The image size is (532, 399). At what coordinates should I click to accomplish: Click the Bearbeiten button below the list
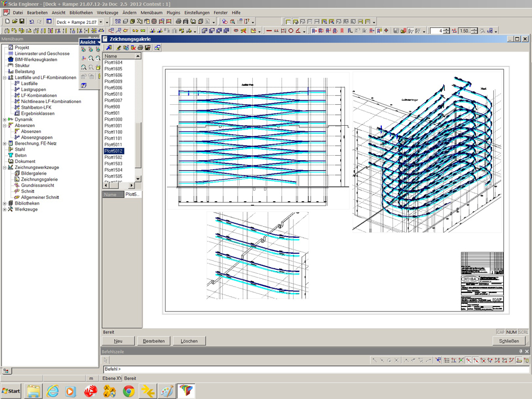(154, 341)
